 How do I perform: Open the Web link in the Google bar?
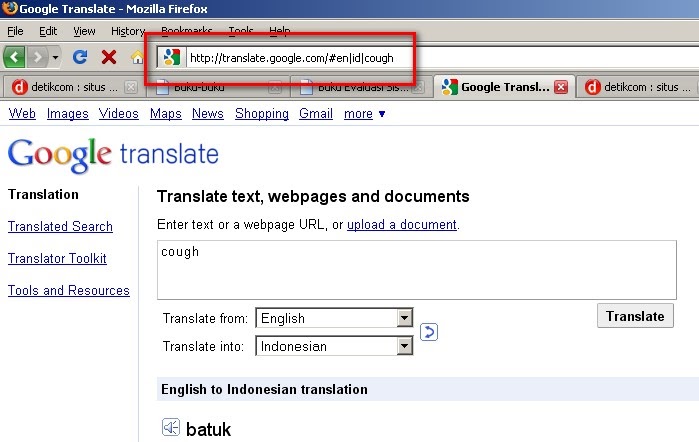[22, 114]
